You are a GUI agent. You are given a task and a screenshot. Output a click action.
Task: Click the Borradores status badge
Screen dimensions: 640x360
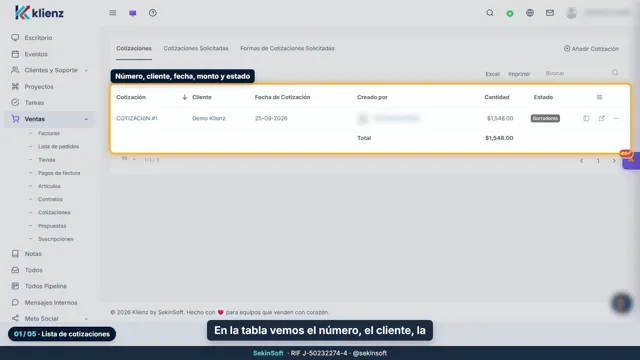(x=545, y=118)
